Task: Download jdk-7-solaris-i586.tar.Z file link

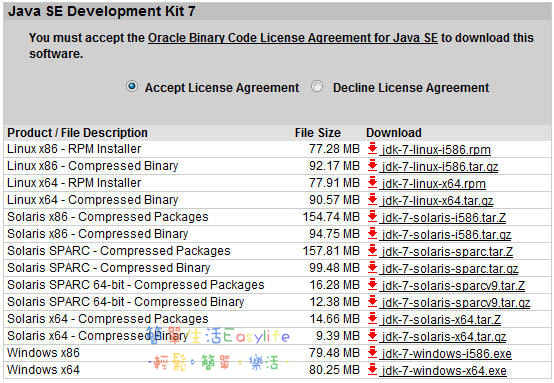Action: click(444, 218)
